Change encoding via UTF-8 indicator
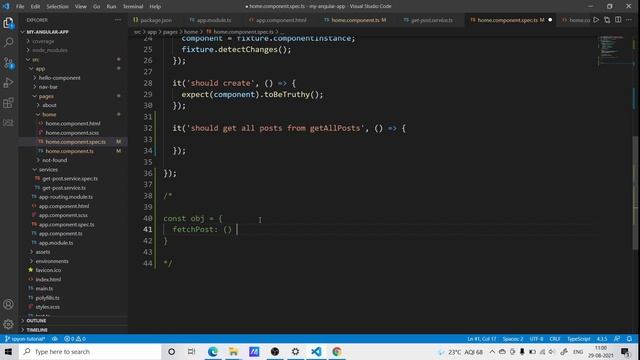Viewport: 640px width, 360px height. click(x=536, y=339)
